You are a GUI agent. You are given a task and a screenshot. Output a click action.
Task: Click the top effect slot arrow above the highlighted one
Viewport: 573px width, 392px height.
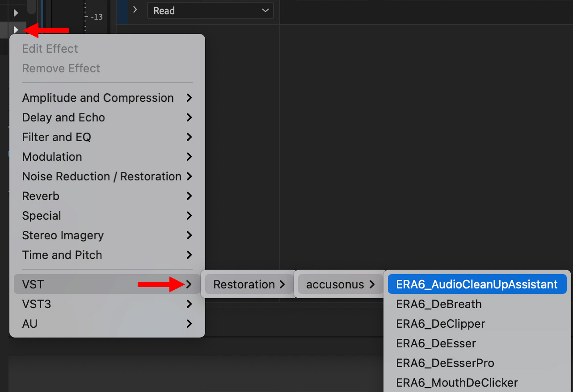pyautogui.click(x=16, y=13)
